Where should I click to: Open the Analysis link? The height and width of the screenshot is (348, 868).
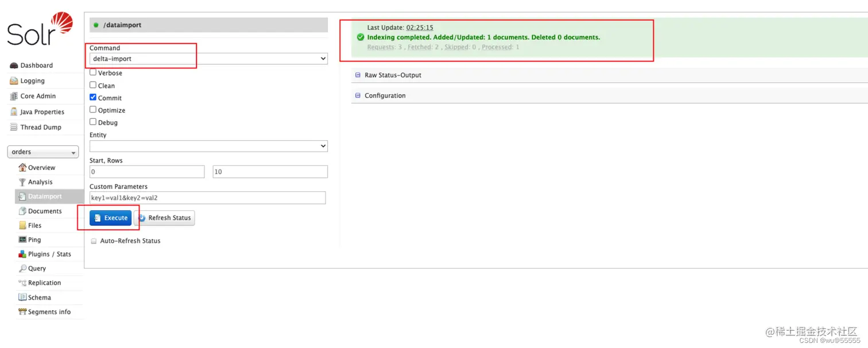point(40,182)
